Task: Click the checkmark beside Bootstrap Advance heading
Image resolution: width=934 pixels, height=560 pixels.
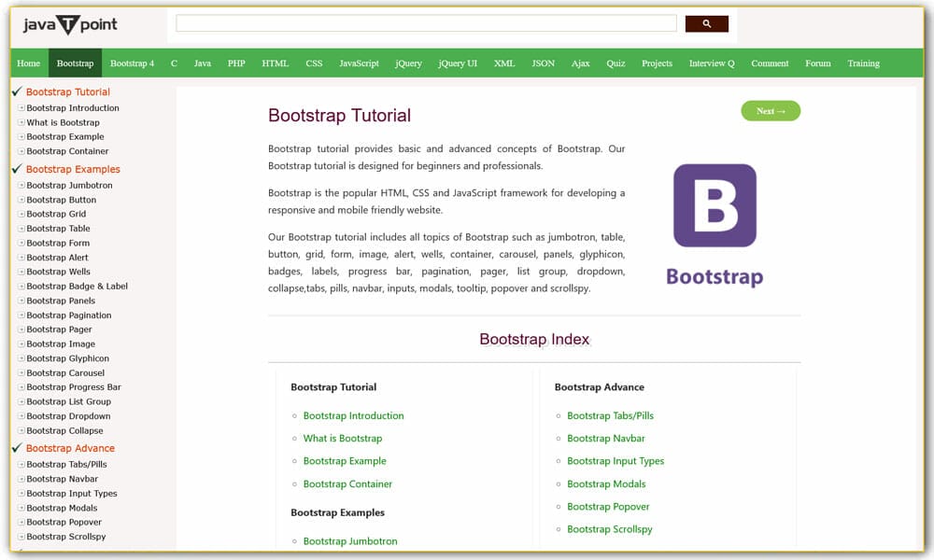Action: pos(16,448)
